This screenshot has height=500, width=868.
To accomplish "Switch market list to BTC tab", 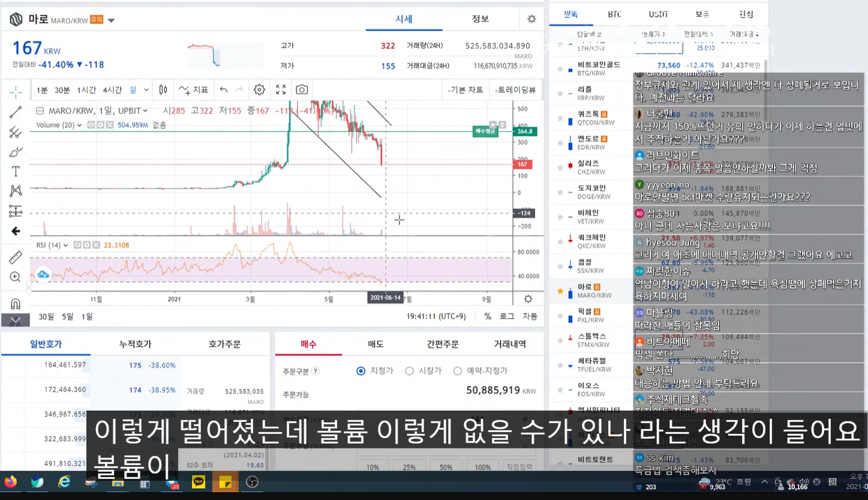I will [615, 14].
